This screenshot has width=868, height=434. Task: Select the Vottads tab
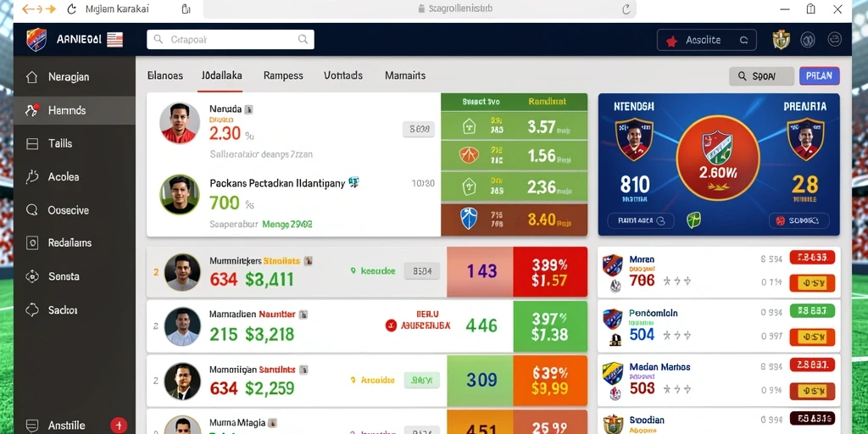343,75
